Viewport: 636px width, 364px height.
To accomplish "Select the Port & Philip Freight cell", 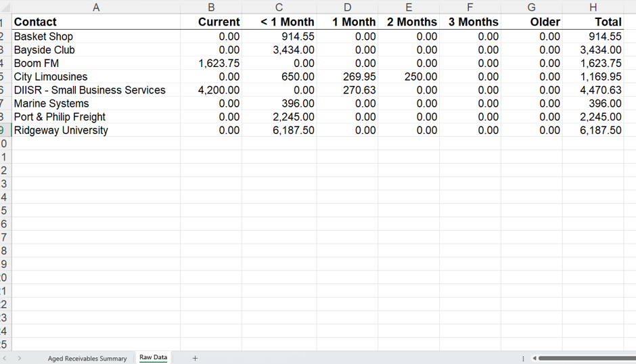I will (96, 117).
